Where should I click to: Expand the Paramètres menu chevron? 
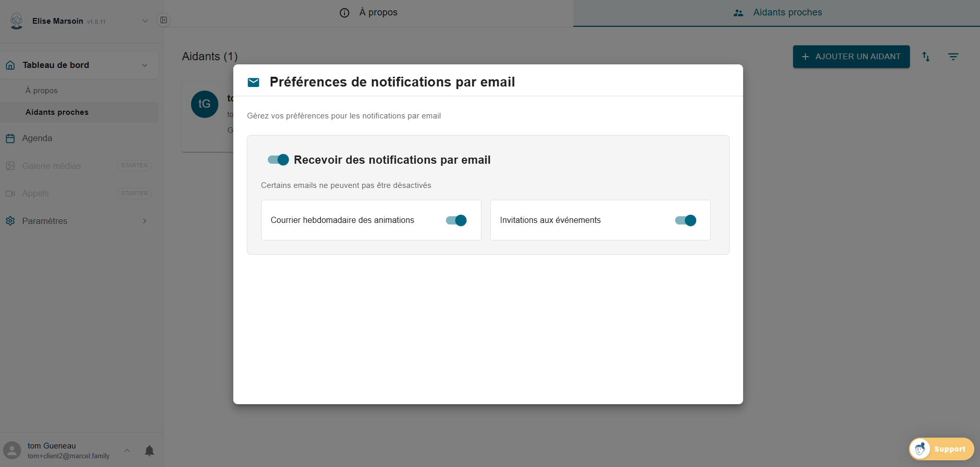(145, 221)
